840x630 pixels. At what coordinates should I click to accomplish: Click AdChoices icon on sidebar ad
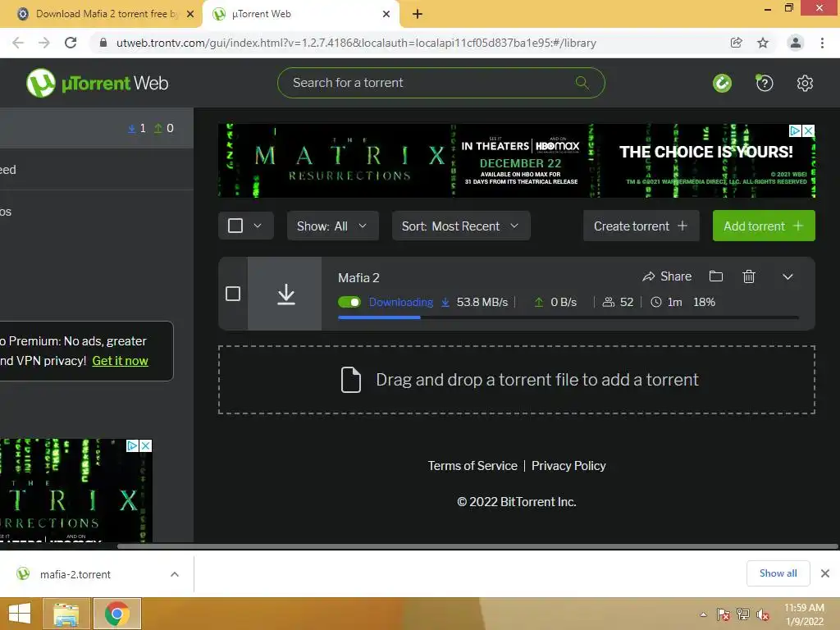(132, 445)
